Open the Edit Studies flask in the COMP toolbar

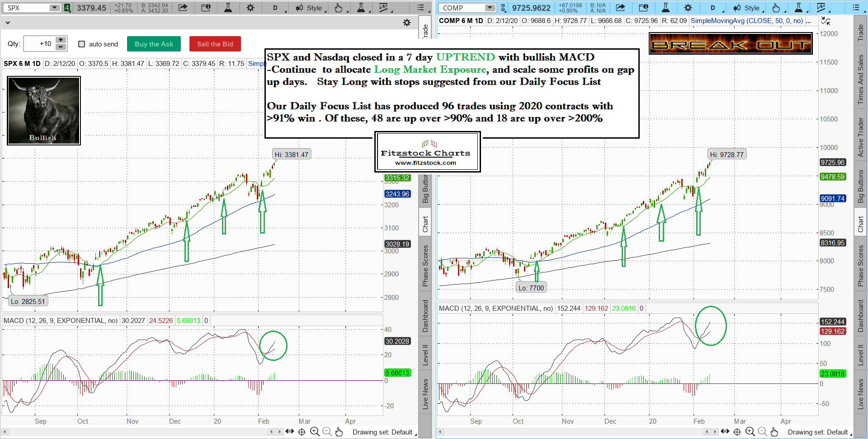[665, 8]
